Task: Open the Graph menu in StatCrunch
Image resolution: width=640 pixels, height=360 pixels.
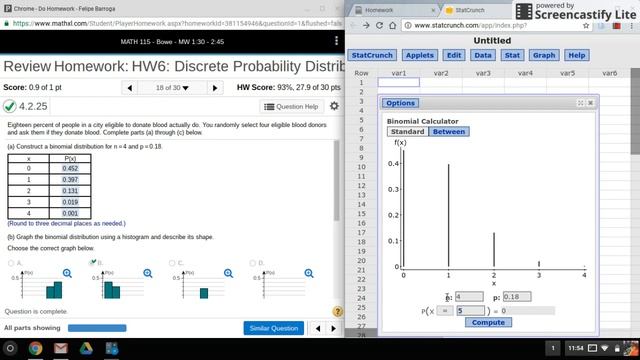Action: click(x=544, y=55)
